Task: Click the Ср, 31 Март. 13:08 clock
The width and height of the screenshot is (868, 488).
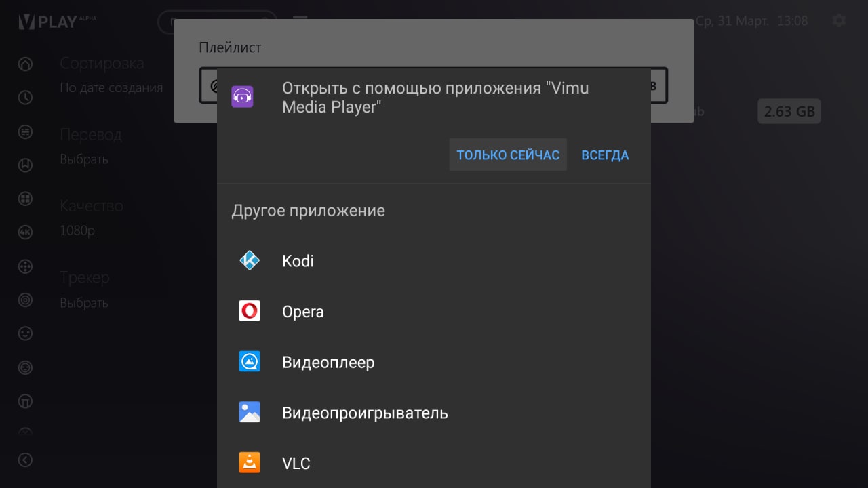Action: [x=752, y=21]
